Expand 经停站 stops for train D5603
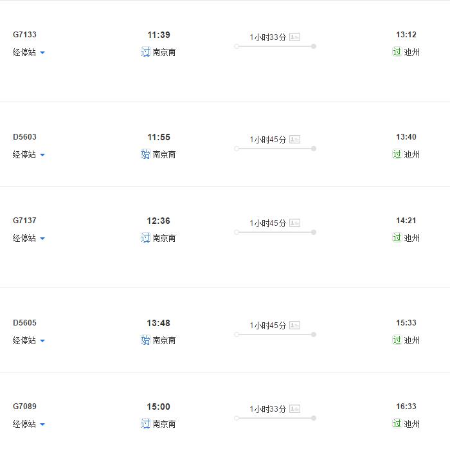 coord(29,154)
